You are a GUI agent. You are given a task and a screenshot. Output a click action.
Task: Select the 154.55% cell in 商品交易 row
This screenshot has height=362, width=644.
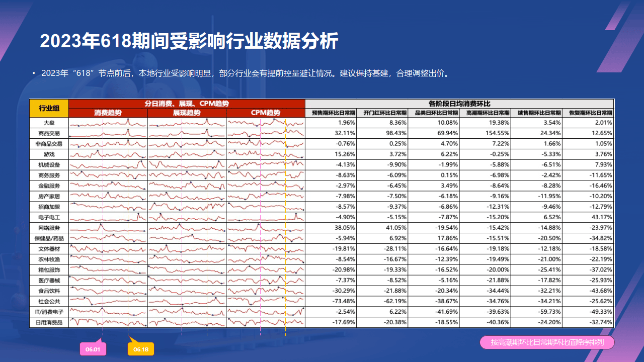(485, 133)
